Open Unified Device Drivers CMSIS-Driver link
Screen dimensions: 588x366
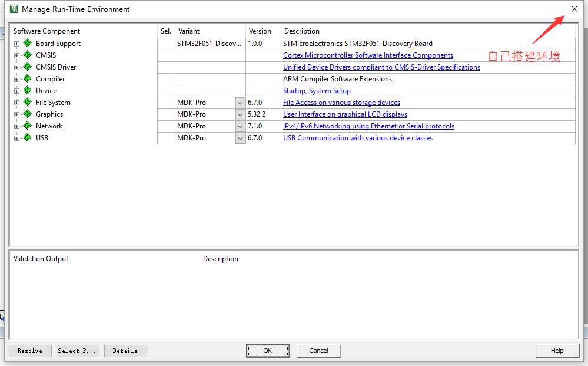point(381,67)
